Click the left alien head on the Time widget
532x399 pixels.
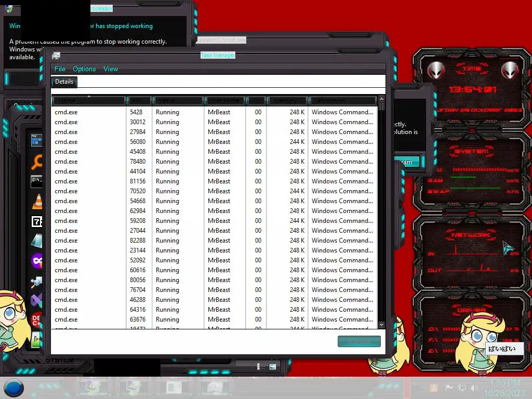click(x=436, y=70)
